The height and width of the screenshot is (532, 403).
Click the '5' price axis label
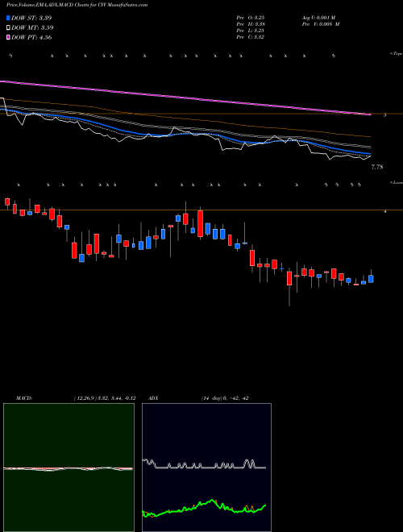[385, 115]
